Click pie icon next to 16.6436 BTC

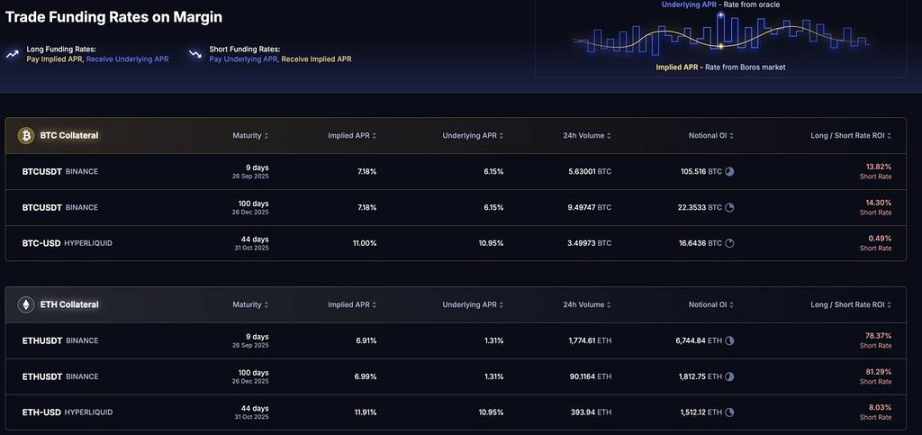click(x=729, y=243)
